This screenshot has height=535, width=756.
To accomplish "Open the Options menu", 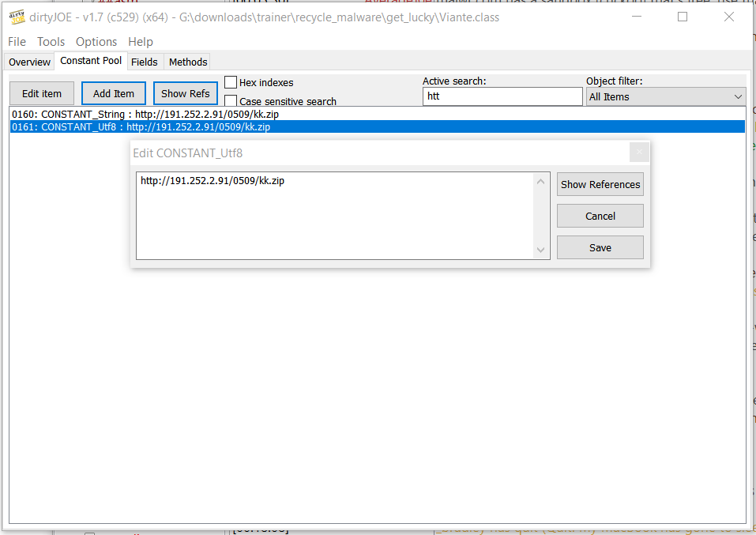I will [x=96, y=42].
